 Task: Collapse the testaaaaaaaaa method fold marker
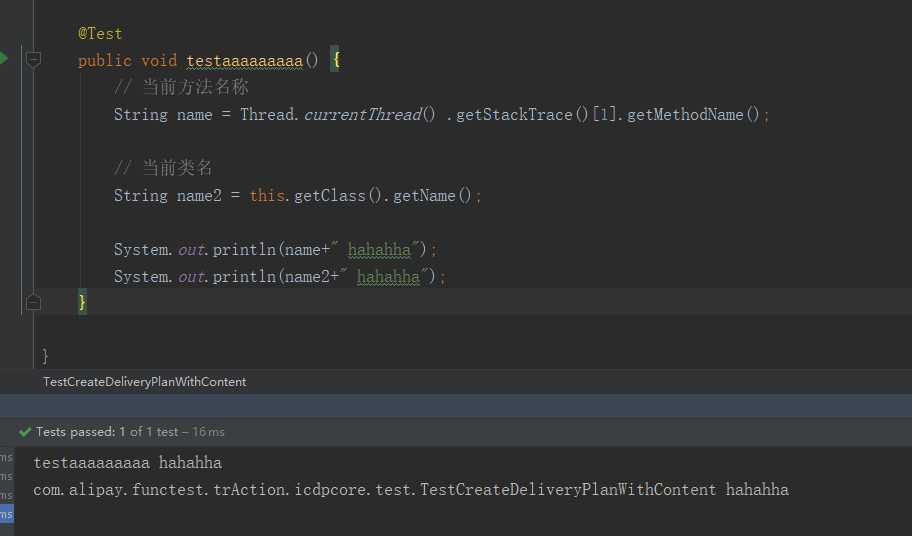(33, 59)
